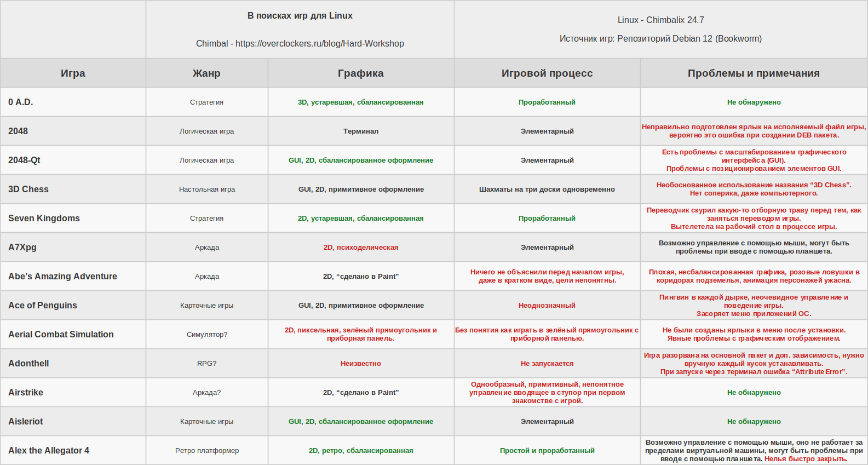Click the "Графика" column header
This screenshot has width=868, height=465.
(x=360, y=73)
